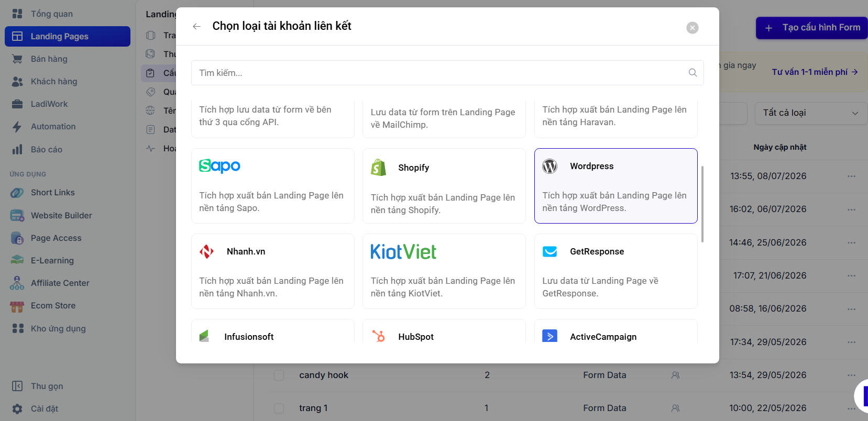Viewport: 868px width, 421px height.
Task: Click the date '10:00, 22/05/2026'
Action: pos(768,408)
